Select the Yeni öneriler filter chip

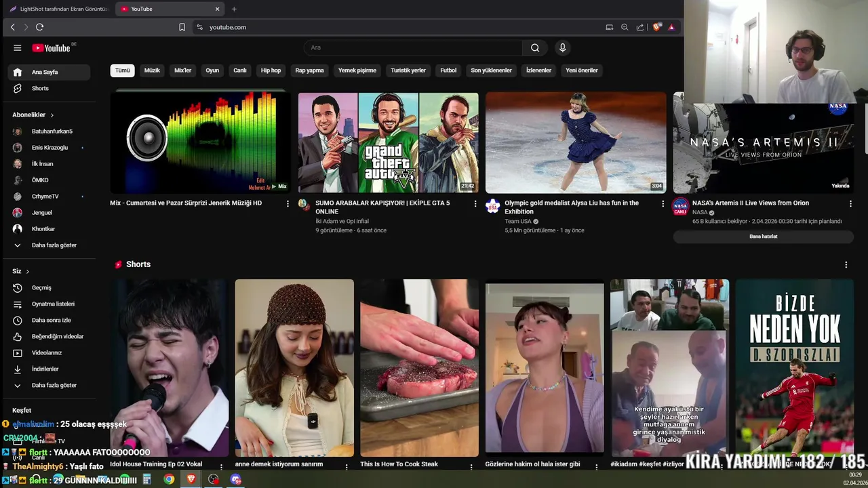click(582, 70)
